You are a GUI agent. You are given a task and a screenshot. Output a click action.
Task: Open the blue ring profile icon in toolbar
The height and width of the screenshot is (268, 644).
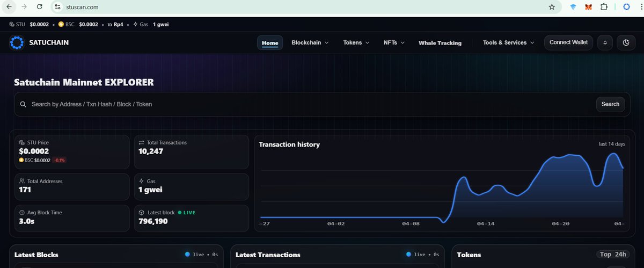pos(627,8)
